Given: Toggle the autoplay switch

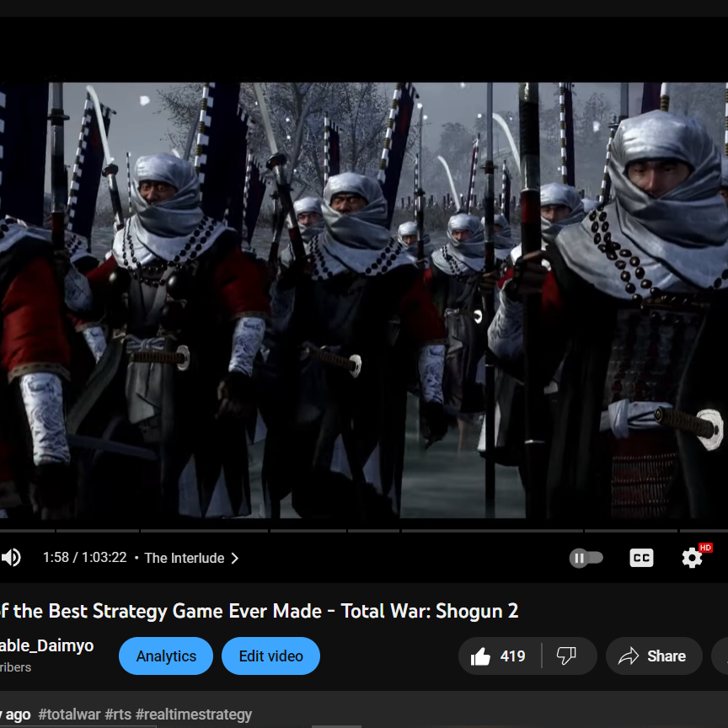Looking at the screenshot, I should (586, 558).
